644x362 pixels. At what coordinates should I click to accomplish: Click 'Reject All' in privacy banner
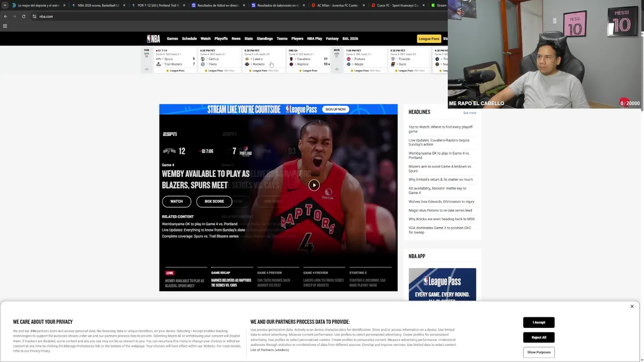(x=539, y=337)
